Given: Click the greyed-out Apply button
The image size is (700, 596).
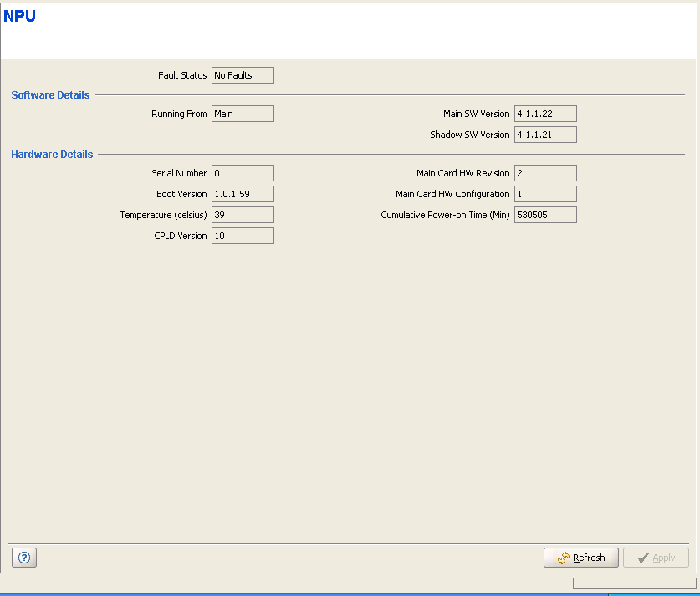Looking at the screenshot, I should coord(656,558).
